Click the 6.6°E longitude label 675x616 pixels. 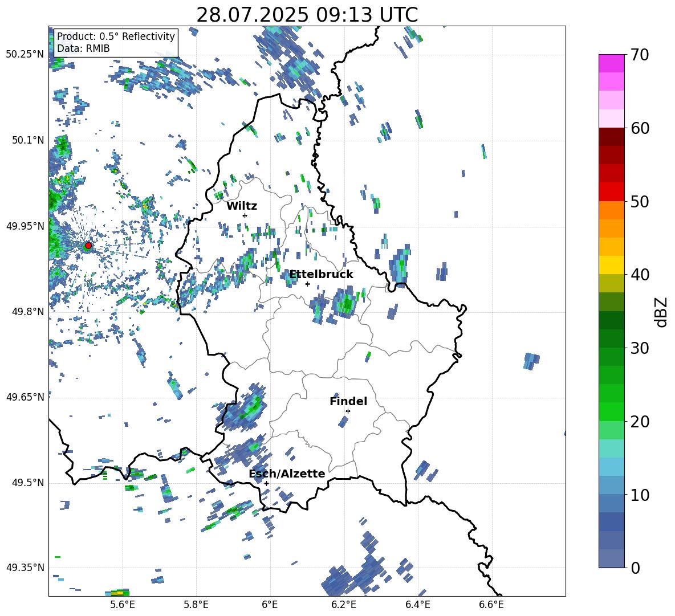(x=491, y=605)
